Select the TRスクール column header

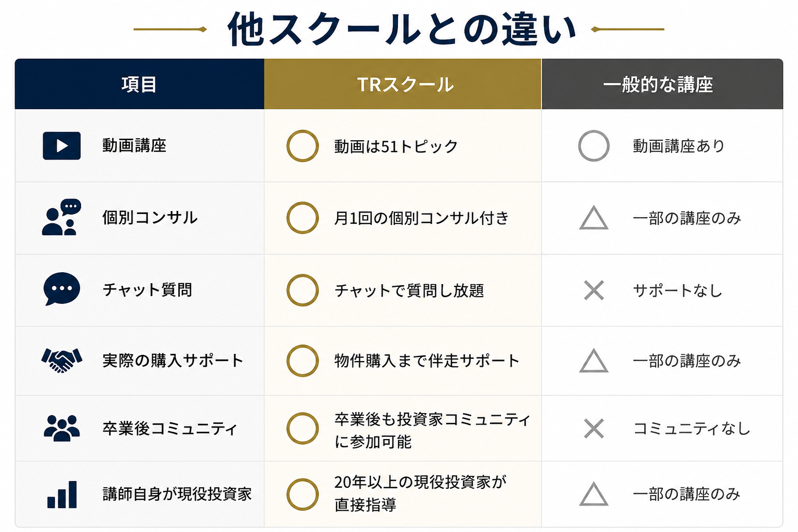(x=403, y=84)
